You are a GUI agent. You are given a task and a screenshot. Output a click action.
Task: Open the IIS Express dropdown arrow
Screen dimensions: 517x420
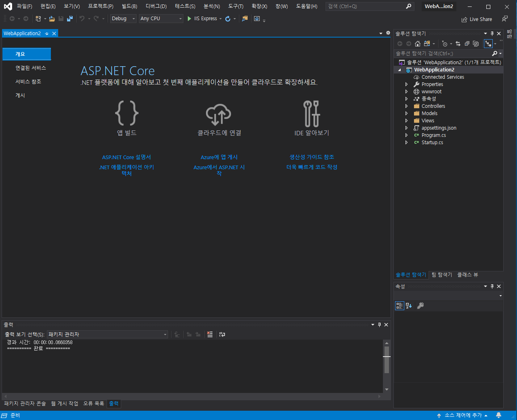pos(221,19)
